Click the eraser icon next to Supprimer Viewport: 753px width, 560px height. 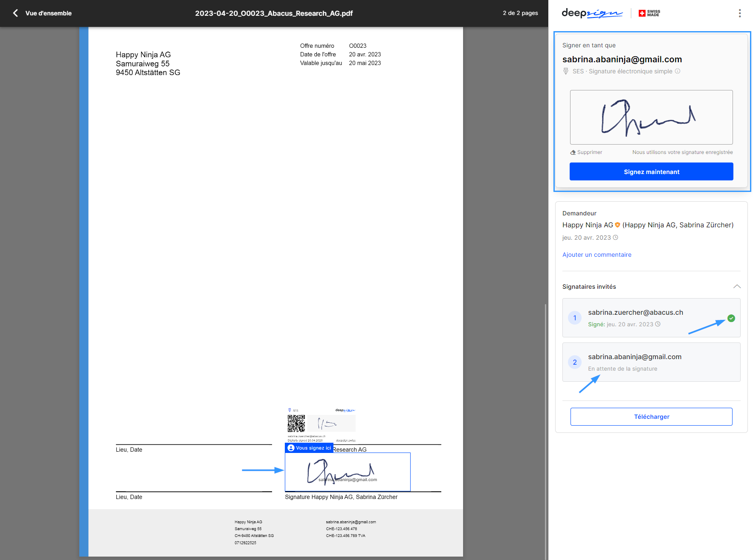pyautogui.click(x=573, y=152)
